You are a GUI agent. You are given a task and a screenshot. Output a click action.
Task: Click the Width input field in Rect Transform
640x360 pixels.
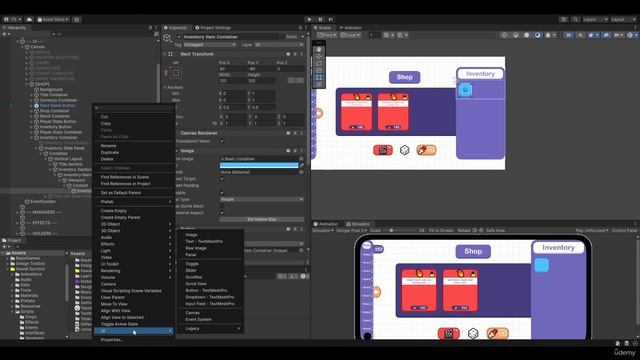(232, 81)
